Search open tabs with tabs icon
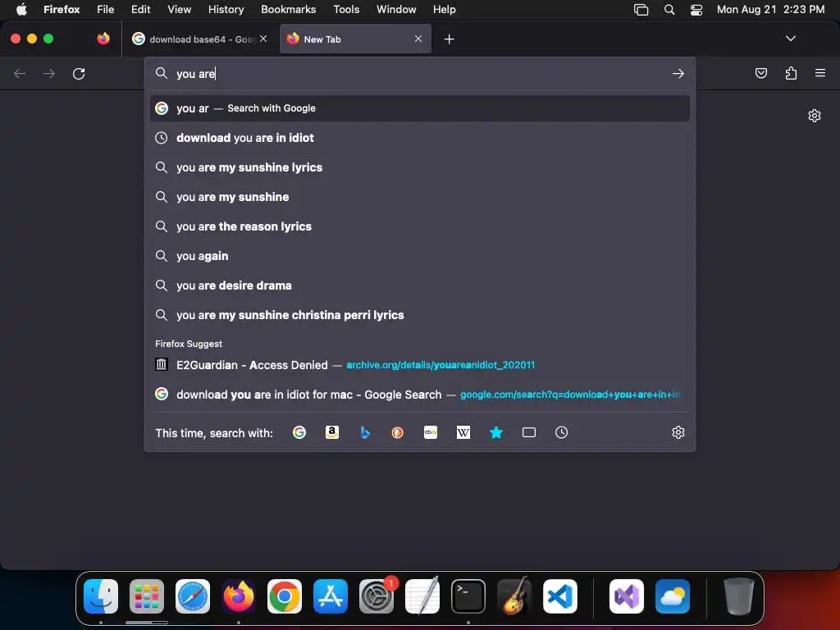This screenshot has height=630, width=840. 529,432
